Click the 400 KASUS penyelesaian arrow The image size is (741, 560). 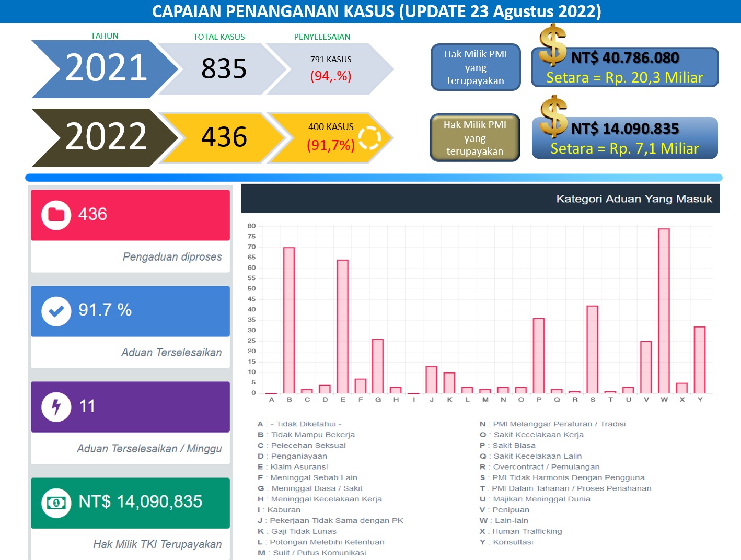(x=330, y=137)
